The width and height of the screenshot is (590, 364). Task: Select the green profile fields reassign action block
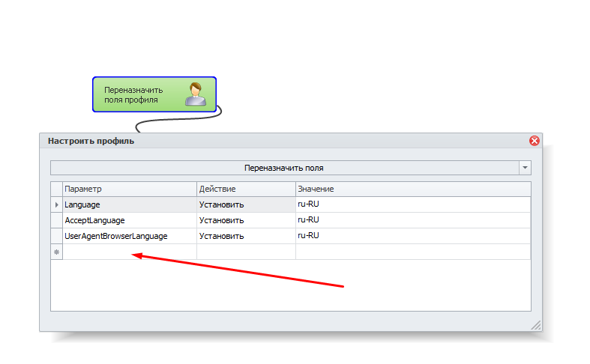click(x=154, y=94)
